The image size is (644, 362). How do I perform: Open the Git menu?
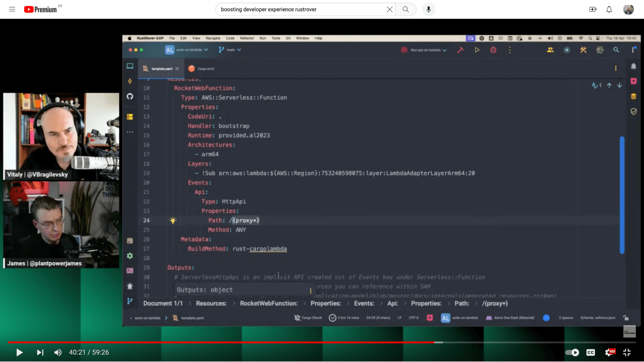pyautogui.click(x=288, y=38)
